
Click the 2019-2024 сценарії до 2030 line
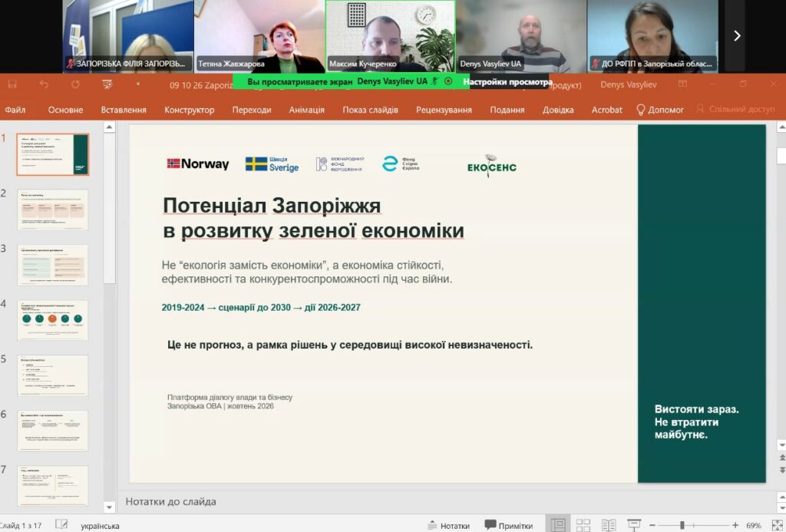tap(261, 307)
